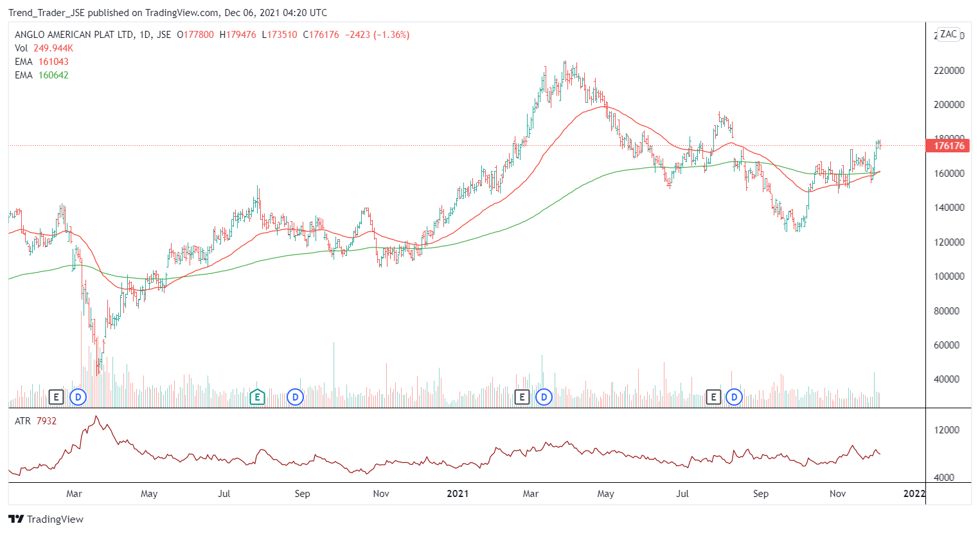Viewport: 980px width, 533px height.
Task: Click the dividend D marker near September 2020
Action: (295, 397)
